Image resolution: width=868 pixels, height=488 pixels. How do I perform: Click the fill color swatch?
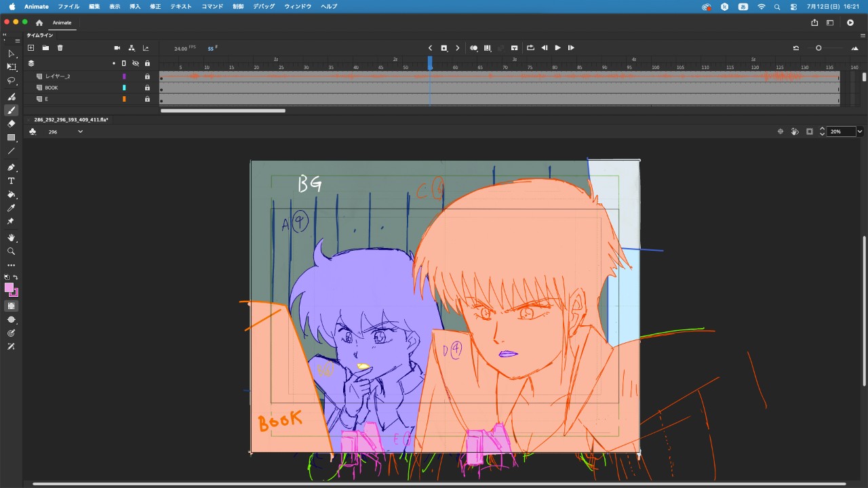pyautogui.click(x=9, y=287)
